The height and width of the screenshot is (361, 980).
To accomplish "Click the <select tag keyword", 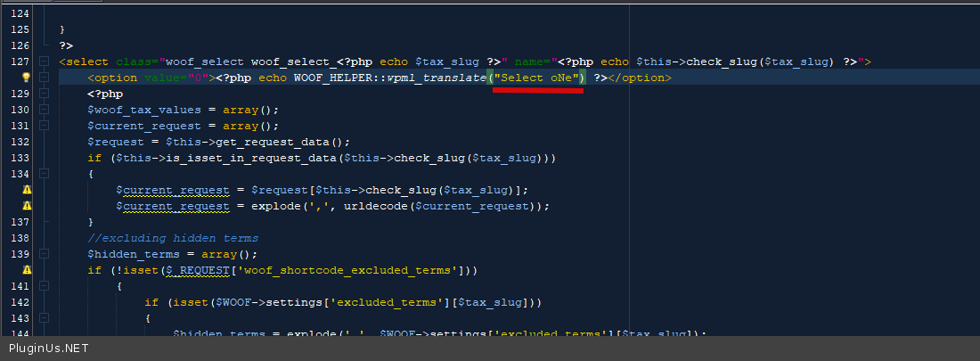I will click(x=85, y=62).
